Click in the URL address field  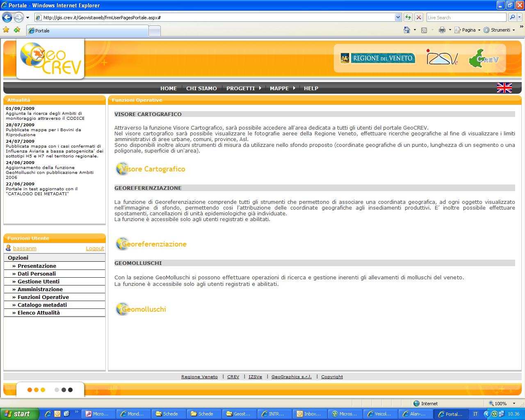point(217,17)
